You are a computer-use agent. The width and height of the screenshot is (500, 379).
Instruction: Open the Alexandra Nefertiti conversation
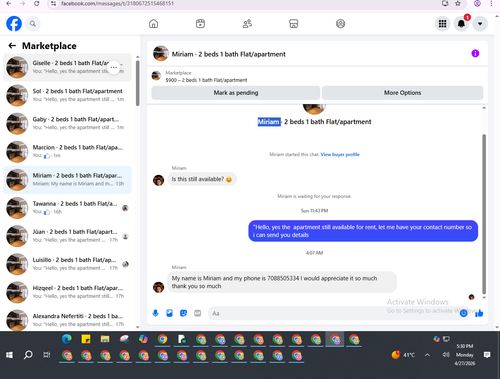pyautogui.click(x=67, y=320)
